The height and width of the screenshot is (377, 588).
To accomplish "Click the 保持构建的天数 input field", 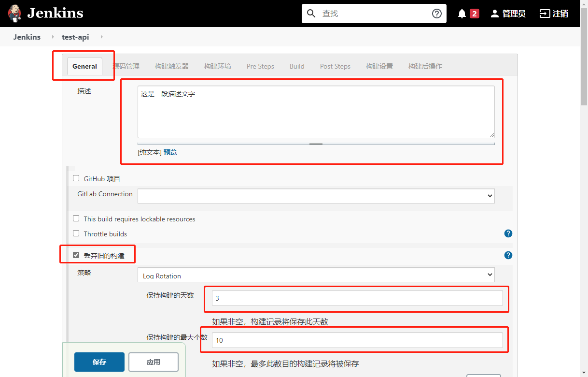I will [x=357, y=298].
